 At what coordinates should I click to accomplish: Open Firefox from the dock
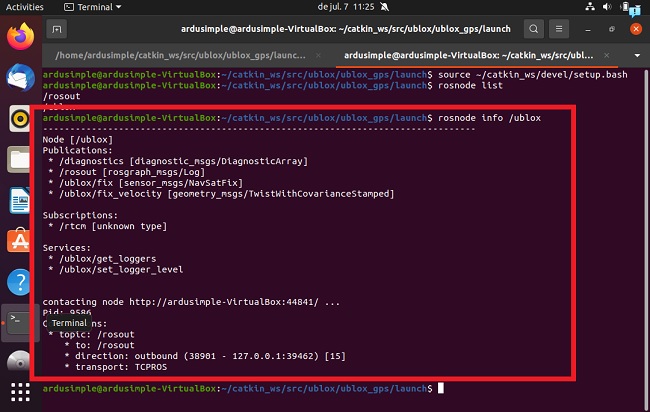[x=20, y=37]
